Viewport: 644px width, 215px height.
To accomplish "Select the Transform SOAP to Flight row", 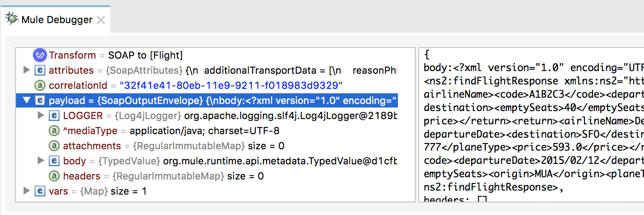I will click(x=207, y=56).
